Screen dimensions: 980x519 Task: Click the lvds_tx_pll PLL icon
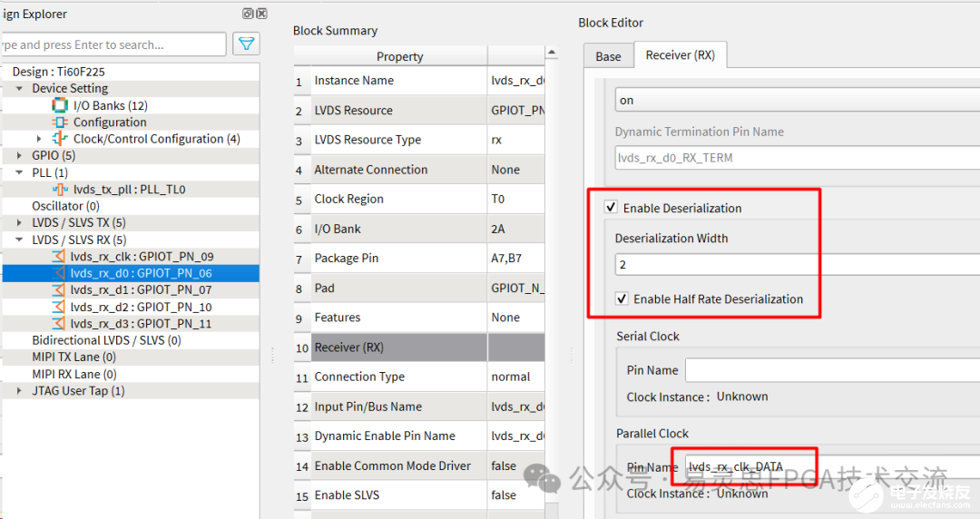click(60, 190)
